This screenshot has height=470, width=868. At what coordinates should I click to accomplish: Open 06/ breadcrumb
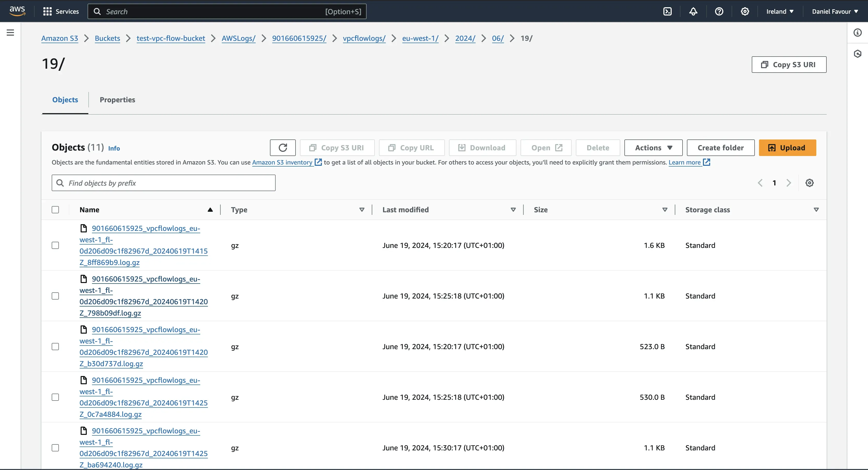tap(498, 38)
